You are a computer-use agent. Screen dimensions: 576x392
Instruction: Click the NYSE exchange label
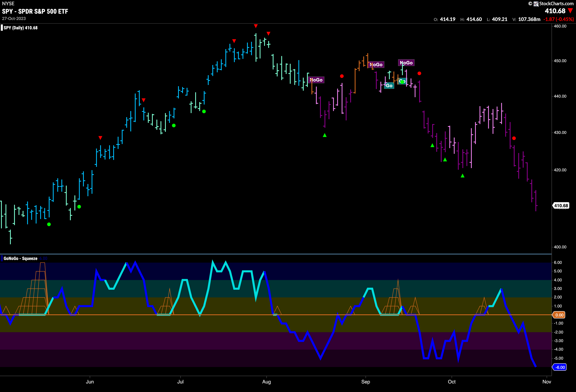click(x=8, y=3)
